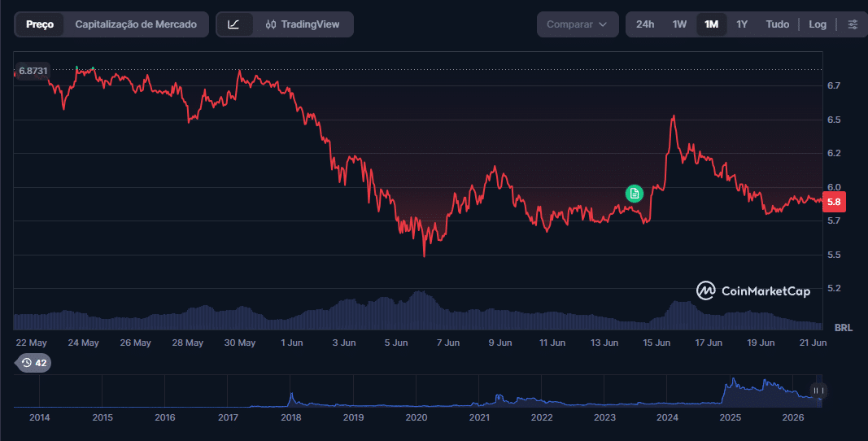
Task: Select the Preço tab
Action: (40, 24)
